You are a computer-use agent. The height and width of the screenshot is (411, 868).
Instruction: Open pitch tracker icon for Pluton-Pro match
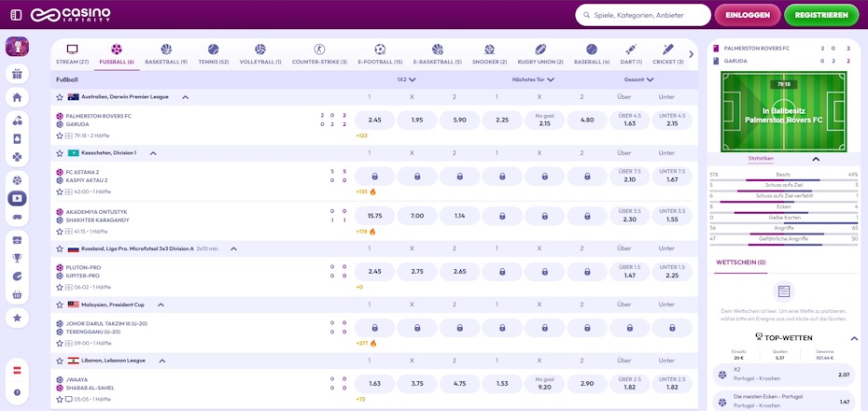pyautogui.click(x=69, y=287)
